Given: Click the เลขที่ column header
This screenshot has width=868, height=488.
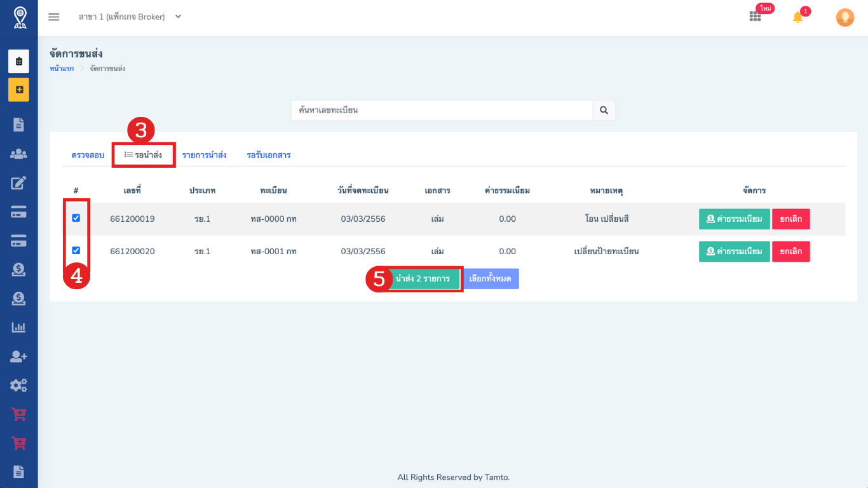Looking at the screenshot, I should [x=132, y=191].
